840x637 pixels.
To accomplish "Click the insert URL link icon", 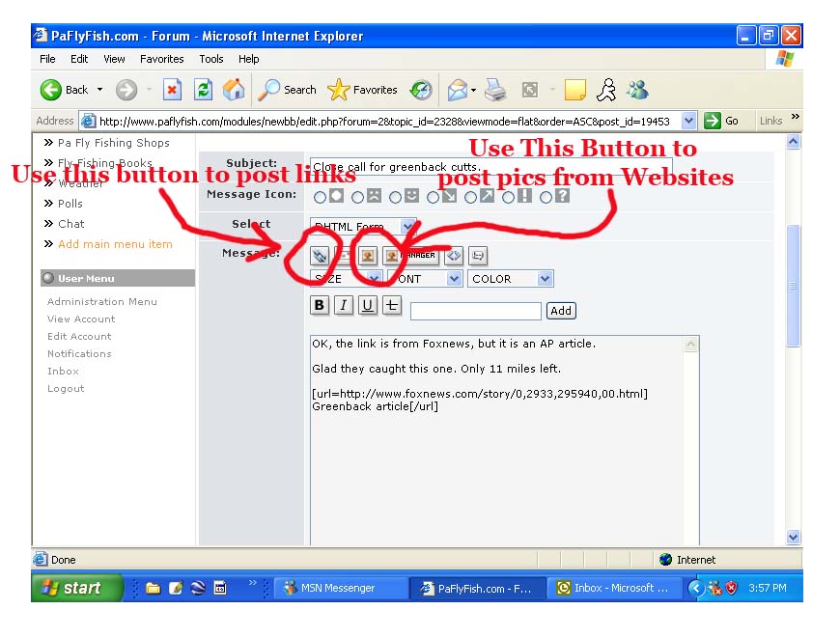I will tap(320, 256).
